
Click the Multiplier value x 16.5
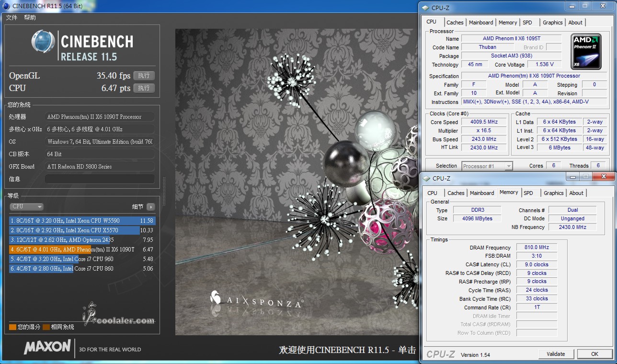[484, 131]
